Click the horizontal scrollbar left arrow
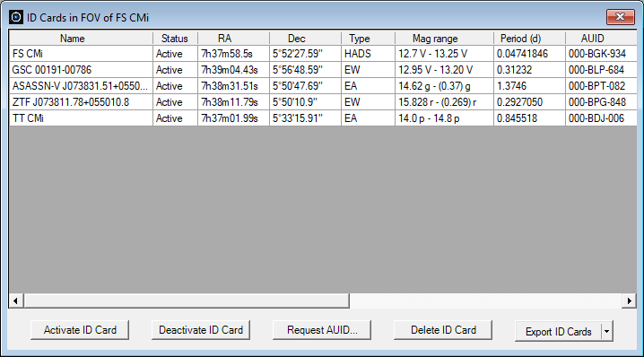This screenshot has height=357, width=644. point(15,300)
